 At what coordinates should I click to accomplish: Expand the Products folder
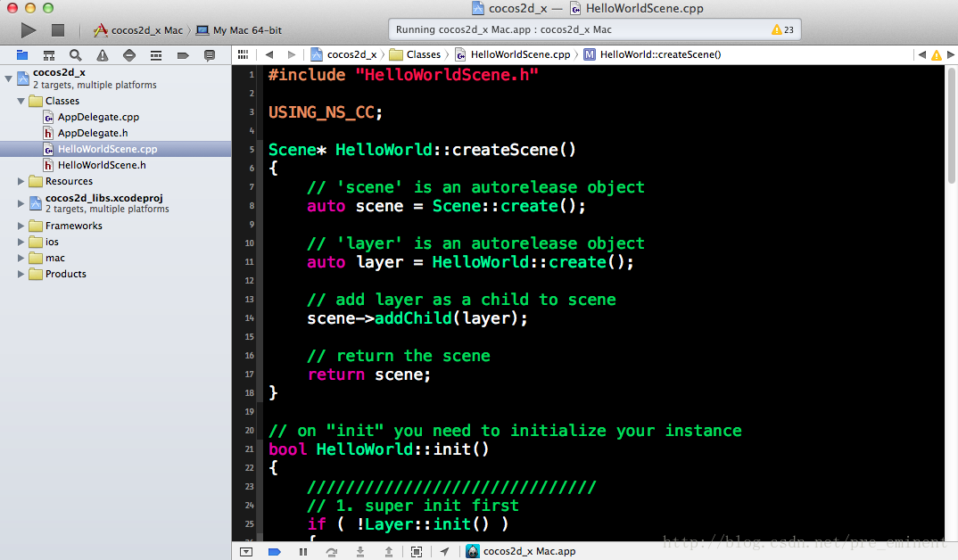click(x=21, y=274)
